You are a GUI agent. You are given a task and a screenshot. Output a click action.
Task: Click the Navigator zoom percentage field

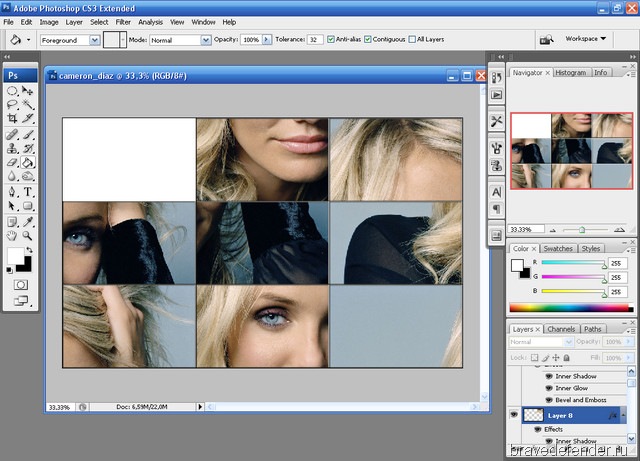[x=526, y=229]
